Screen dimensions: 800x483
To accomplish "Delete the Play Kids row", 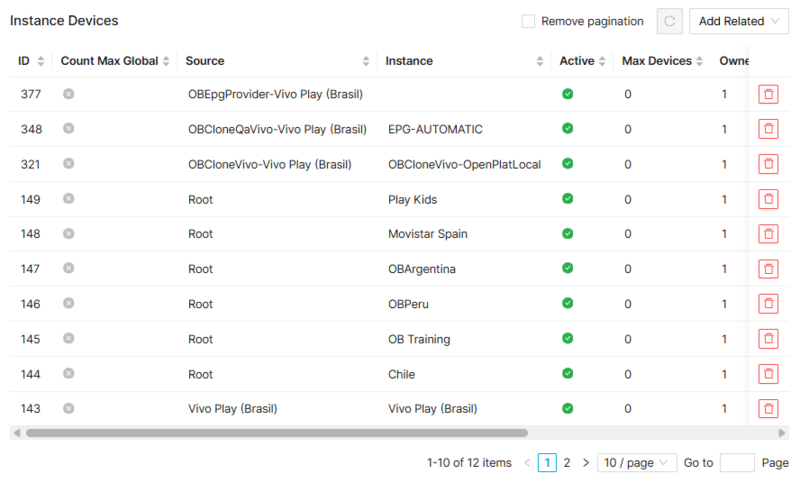I will pos(768,199).
